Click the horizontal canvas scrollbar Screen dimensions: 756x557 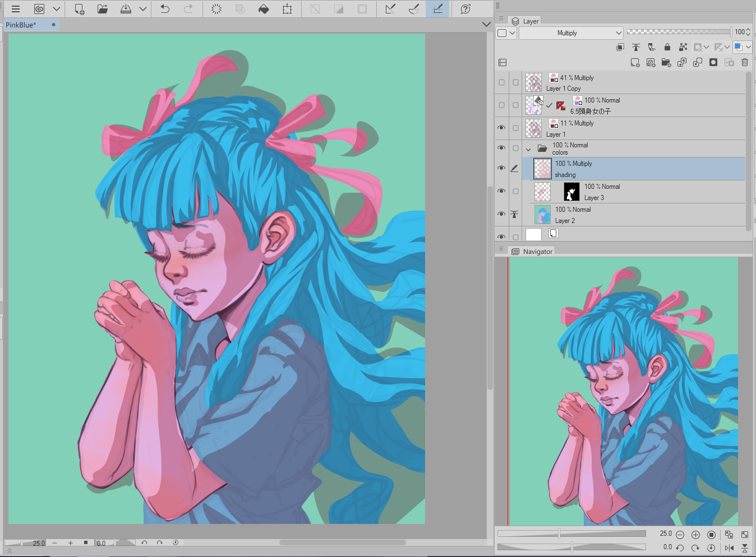pos(342,542)
